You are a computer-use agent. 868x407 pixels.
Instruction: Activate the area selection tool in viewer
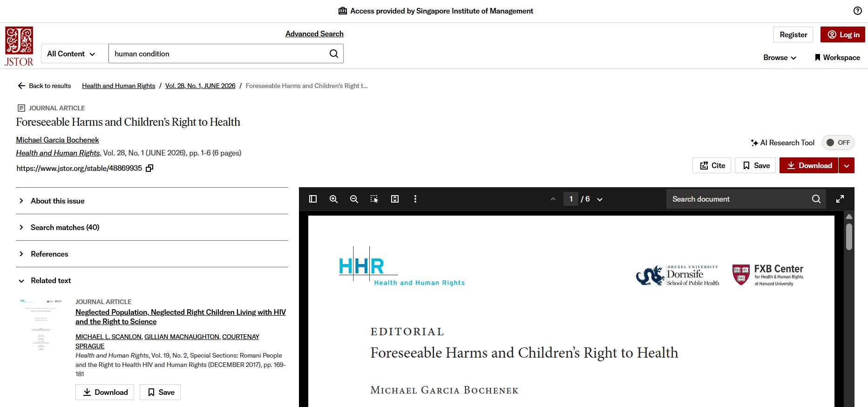tap(374, 199)
